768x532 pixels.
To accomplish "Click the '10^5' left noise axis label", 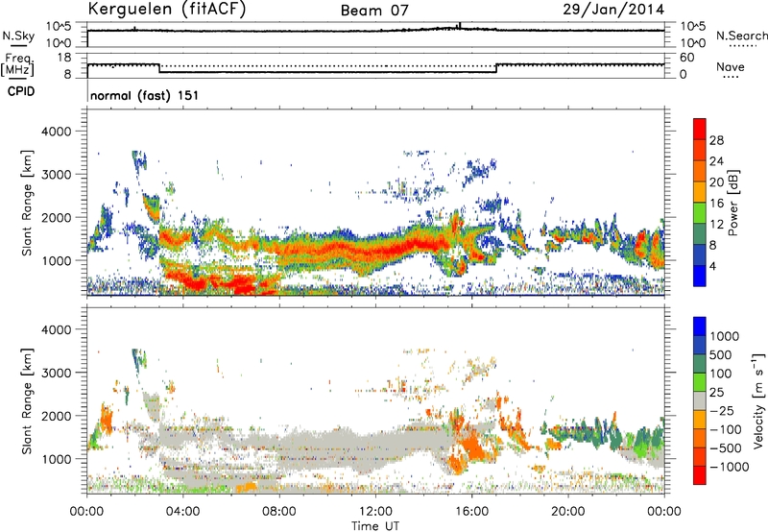I will pyautogui.click(x=59, y=27).
